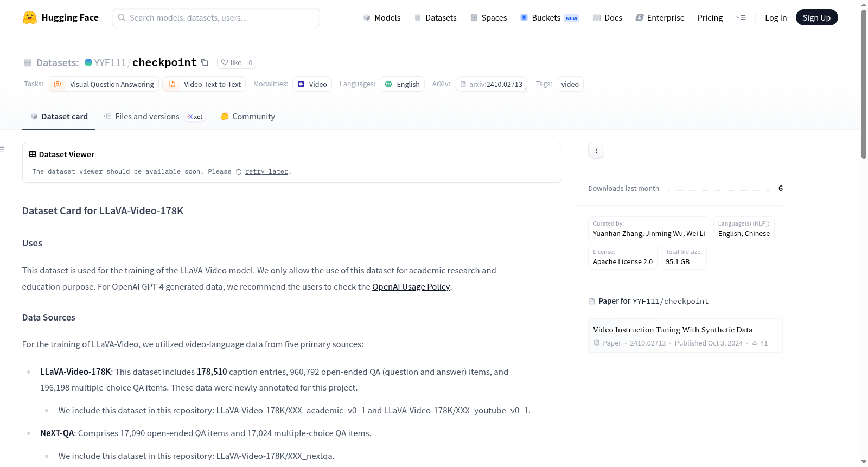Click the Data Sources heading
Screen dimensions: 868x467
[x=49, y=317]
